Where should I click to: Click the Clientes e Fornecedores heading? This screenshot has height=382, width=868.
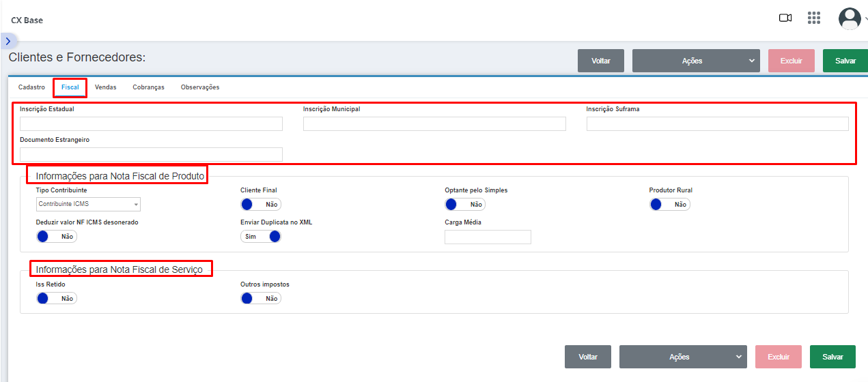click(x=77, y=57)
